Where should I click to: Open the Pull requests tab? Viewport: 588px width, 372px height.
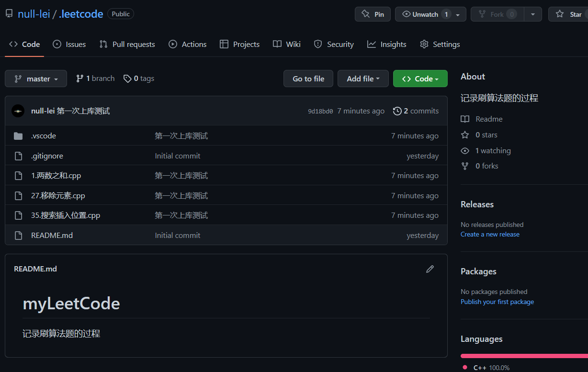127,44
